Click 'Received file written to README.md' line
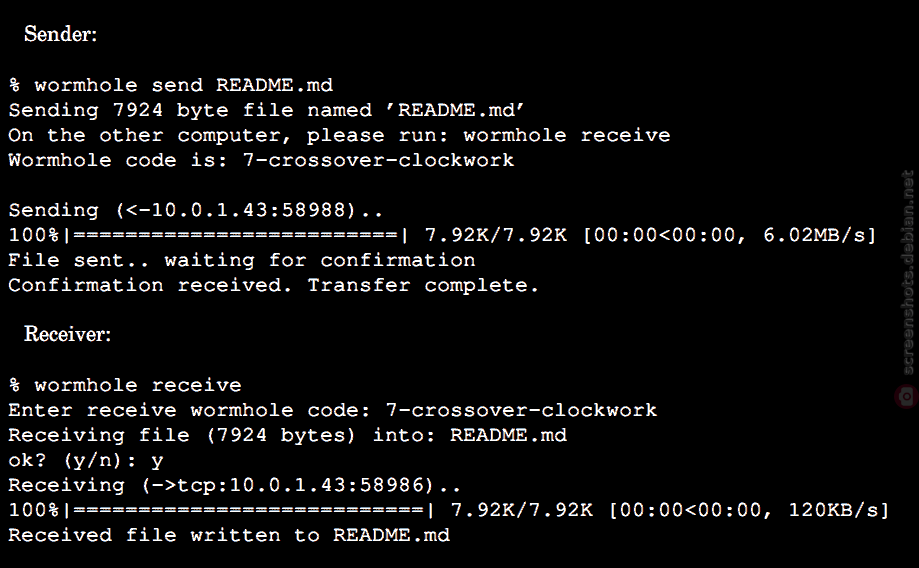The image size is (919, 568). 229,536
